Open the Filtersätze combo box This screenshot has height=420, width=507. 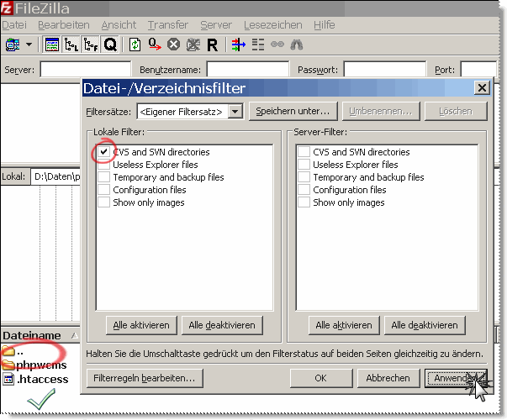(190, 112)
